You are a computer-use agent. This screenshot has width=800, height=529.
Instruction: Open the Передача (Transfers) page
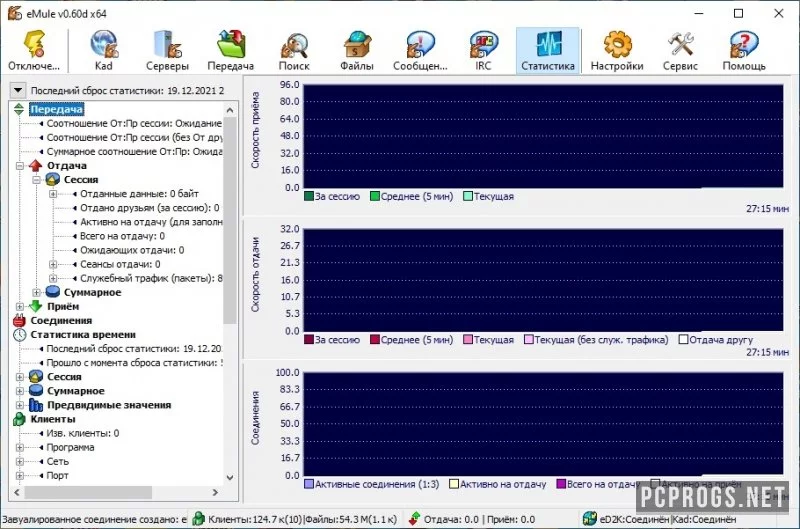point(231,50)
